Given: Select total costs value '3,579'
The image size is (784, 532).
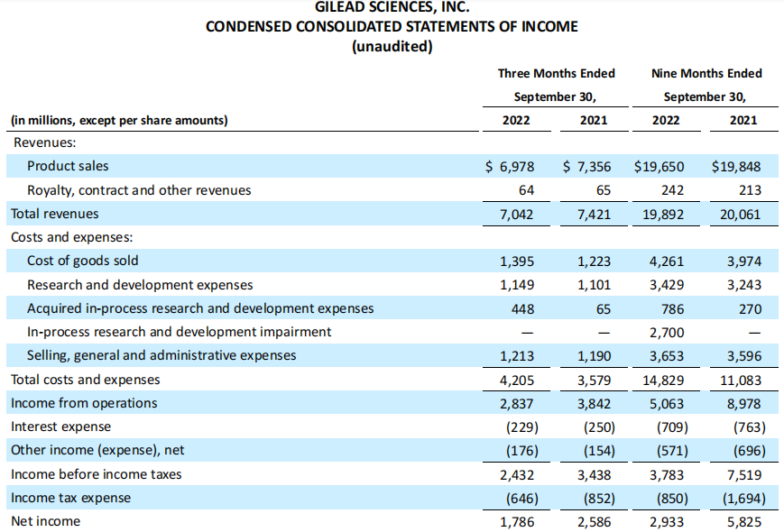Looking at the screenshot, I should pyautogui.click(x=594, y=381).
